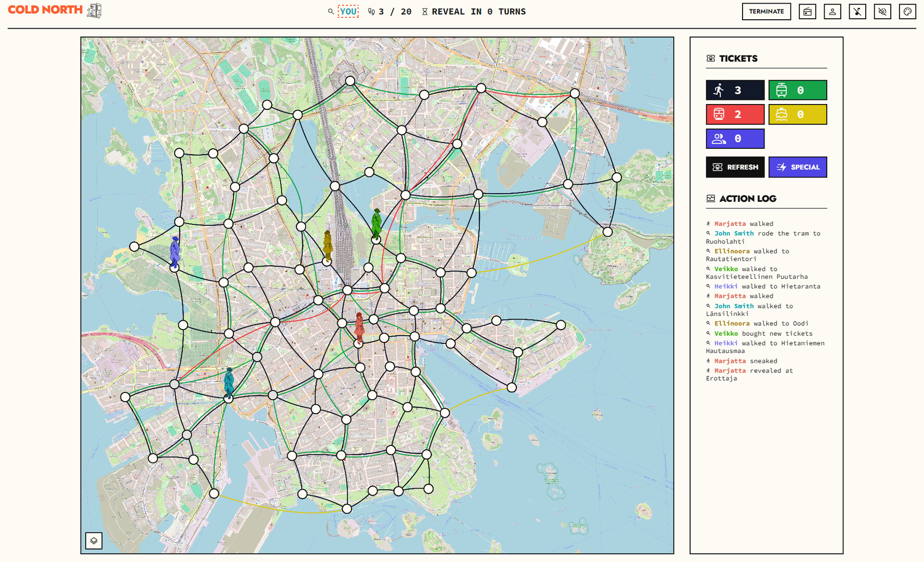Select the yellow ferry ticket
The height and width of the screenshot is (562, 924).
(x=798, y=114)
